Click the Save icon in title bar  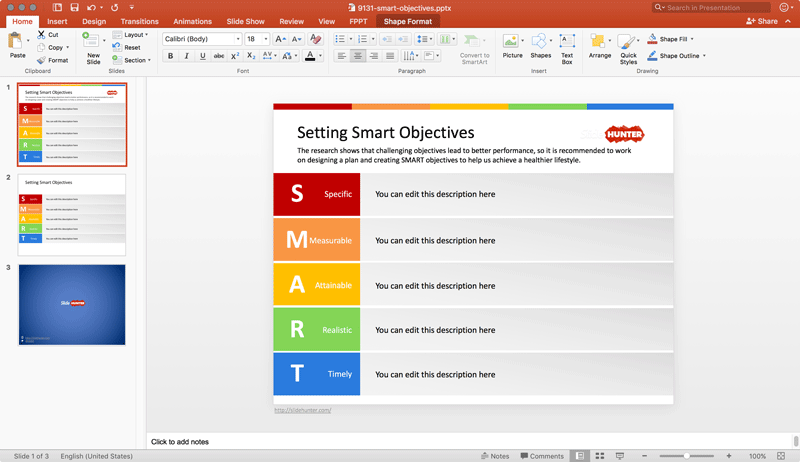point(73,7)
